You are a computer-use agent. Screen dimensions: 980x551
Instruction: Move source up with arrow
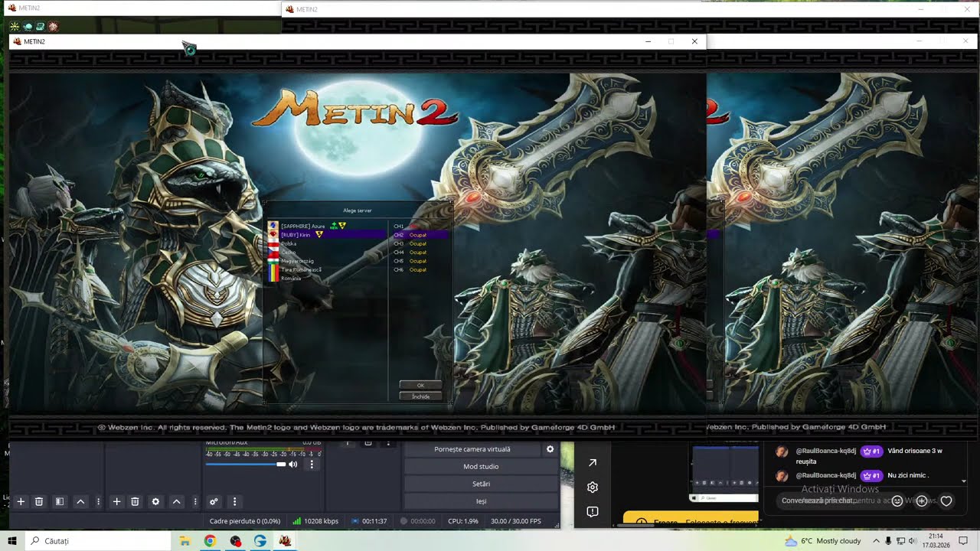[x=176, y=502]
